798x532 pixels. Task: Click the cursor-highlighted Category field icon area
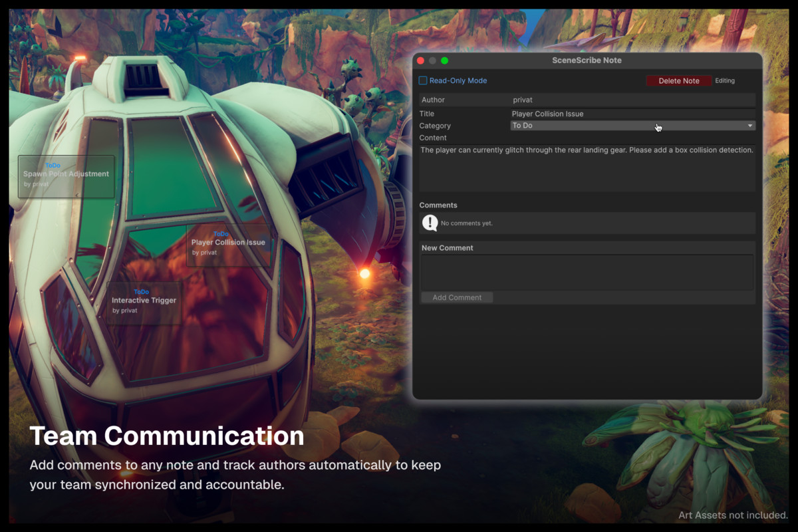pyautogui.click(x=658, y=126)
